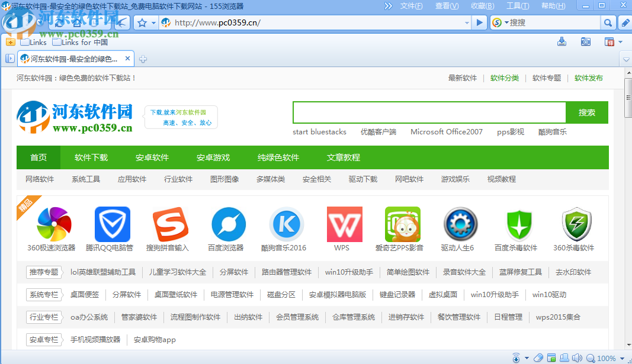The image size is (632, 364).
Task: Click the pencil edit icon at top right
Action: [x=625, y=23]
